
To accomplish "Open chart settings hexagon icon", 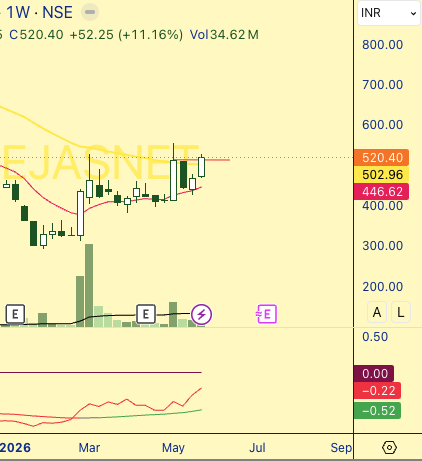I will (389, 447).
